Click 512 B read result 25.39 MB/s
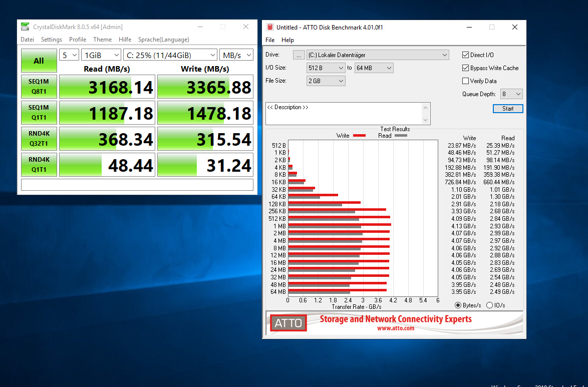 click(x=500, y=146)
